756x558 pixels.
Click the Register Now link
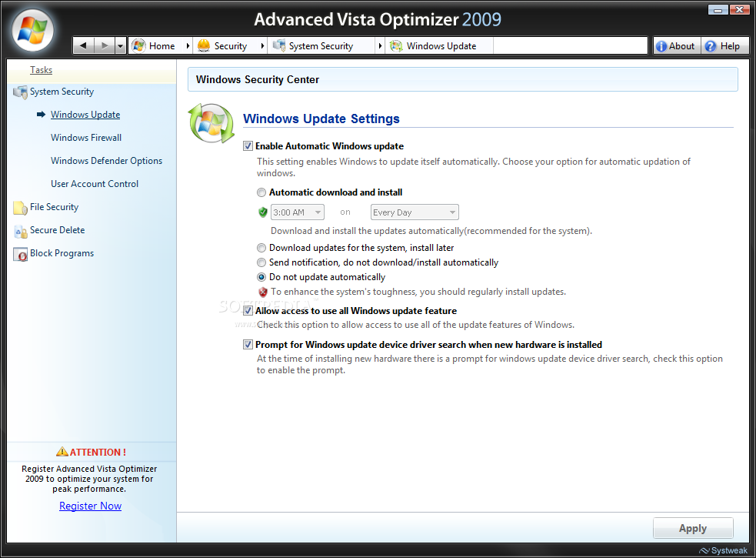(x=90, y=506)
